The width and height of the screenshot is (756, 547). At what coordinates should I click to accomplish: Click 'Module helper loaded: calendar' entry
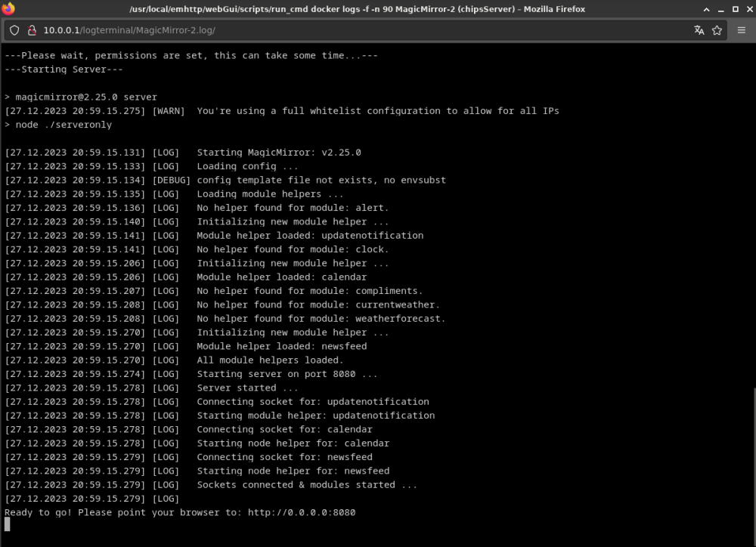(x=281, y=277)
